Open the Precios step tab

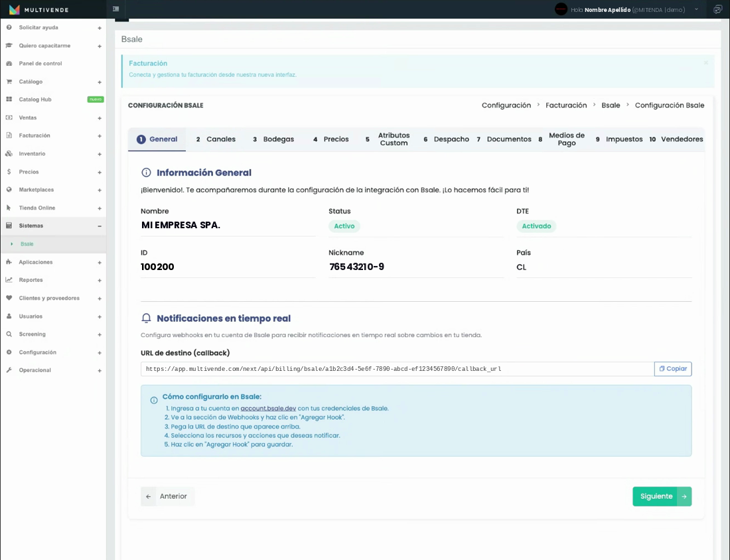[x=331, y=139]
